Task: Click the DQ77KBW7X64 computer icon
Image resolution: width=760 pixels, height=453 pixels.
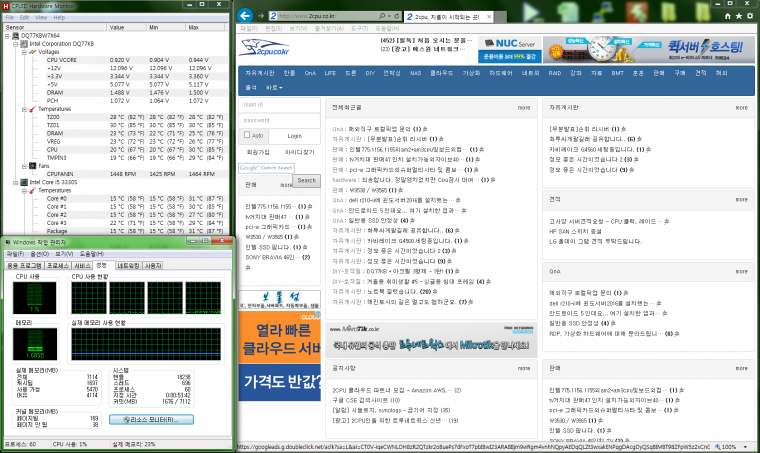Action: [x=16, y=35]
